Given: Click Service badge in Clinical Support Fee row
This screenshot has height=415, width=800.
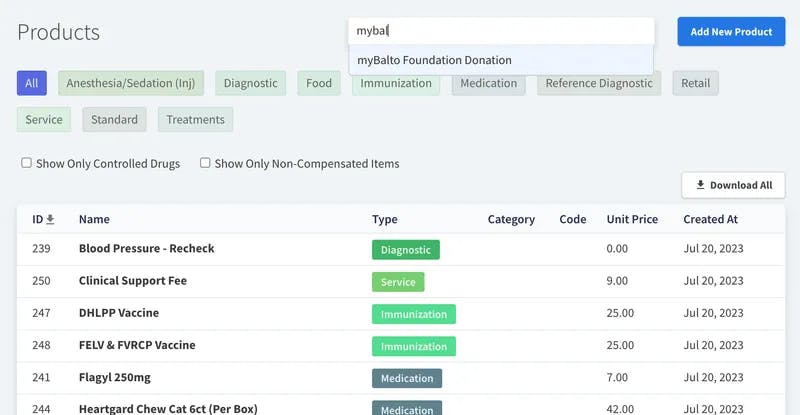Looking at the screenshot, I should pos(398,282).
